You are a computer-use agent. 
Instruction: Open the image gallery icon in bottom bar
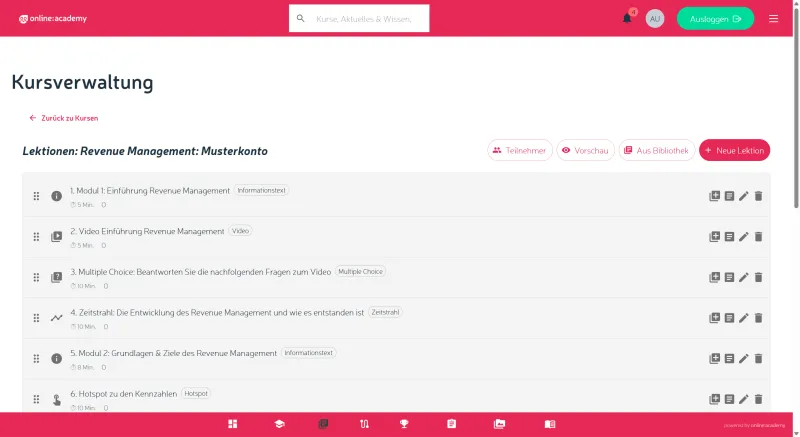click(499, 424)
